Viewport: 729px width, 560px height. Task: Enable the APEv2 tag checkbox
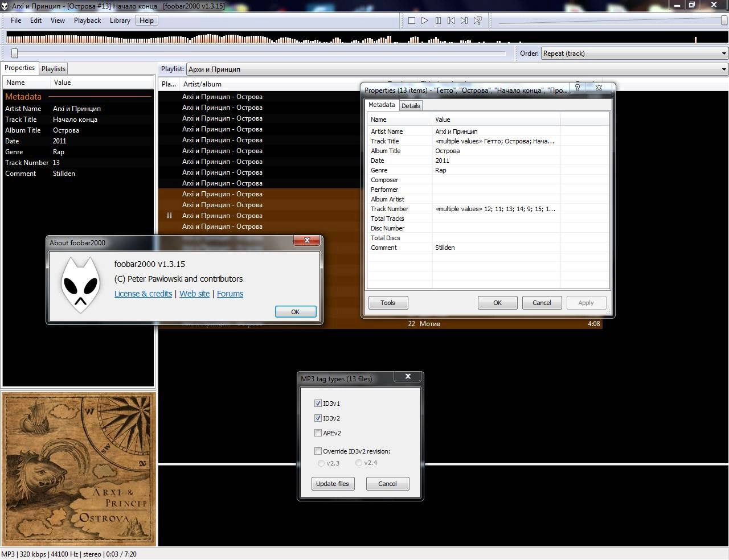(318, 433)
